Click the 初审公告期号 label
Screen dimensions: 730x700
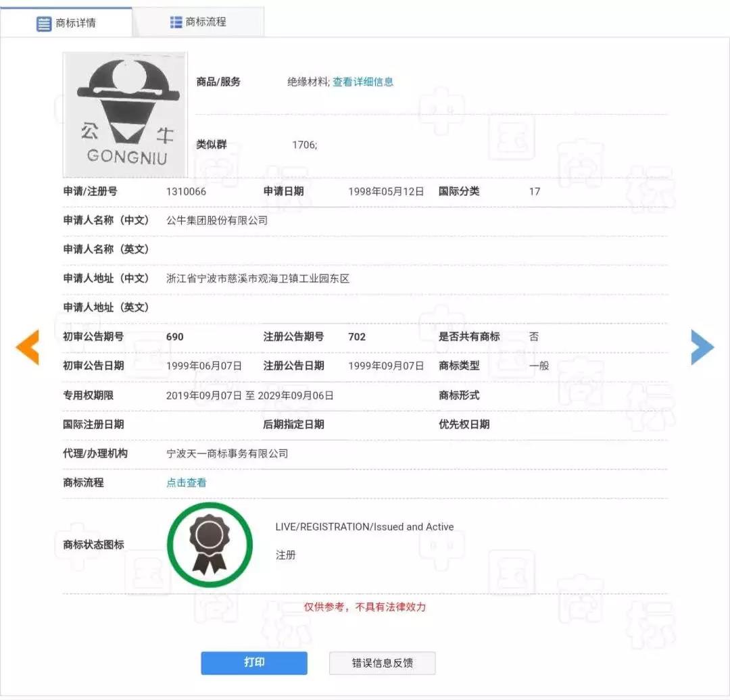coord(93,336)
